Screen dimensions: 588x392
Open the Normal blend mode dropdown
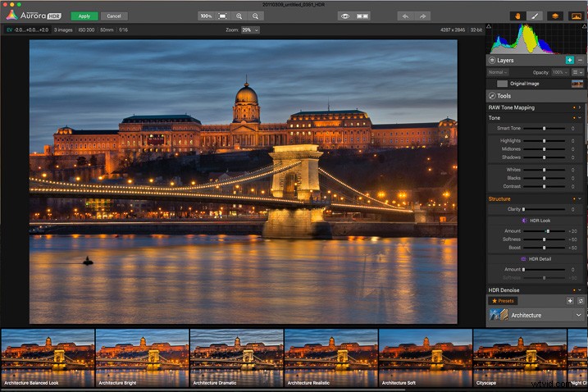(x=498, y=72)
